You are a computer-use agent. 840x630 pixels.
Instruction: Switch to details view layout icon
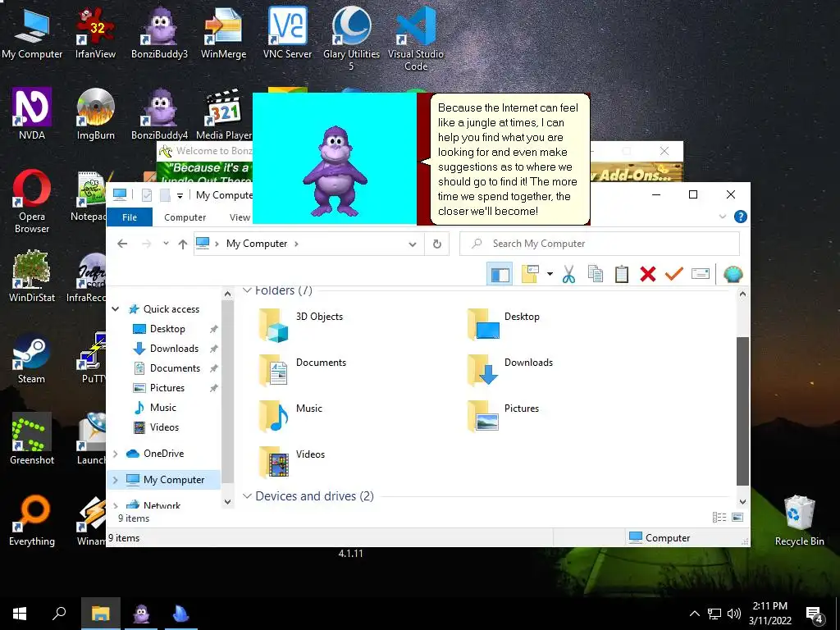coord(719,517)
